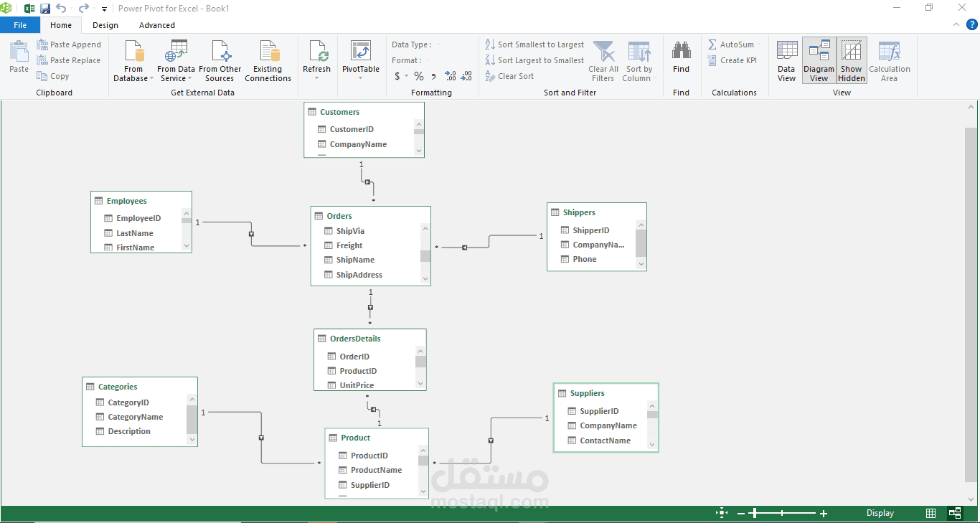
Task: Switch to the Design tab
Action: click(105, 25)
